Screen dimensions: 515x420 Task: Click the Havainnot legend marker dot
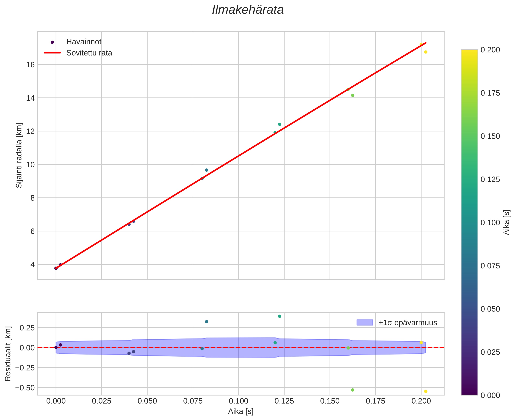(52, 42)
